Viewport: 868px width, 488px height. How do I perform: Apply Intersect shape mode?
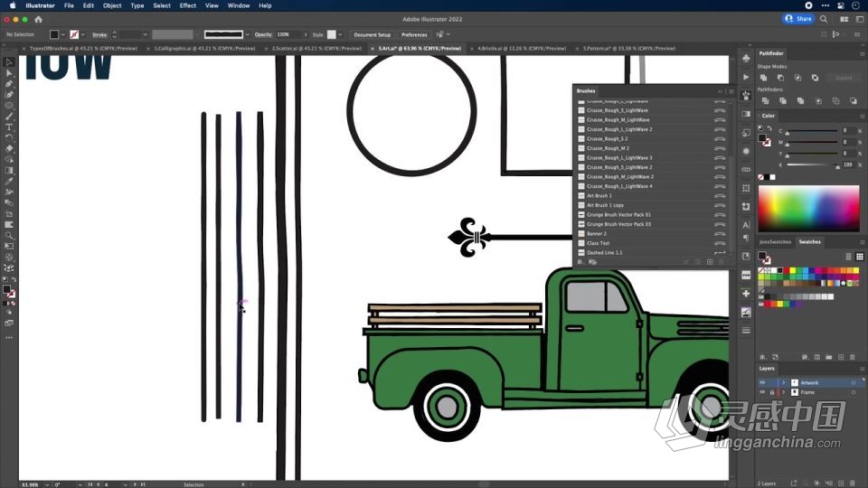tap(797, 78)
